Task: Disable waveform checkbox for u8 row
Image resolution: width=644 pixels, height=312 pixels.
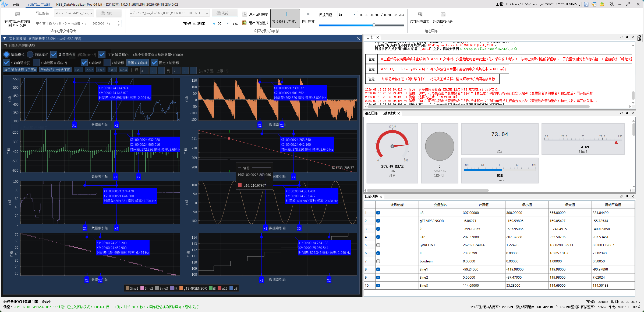Action: point(378,213)
